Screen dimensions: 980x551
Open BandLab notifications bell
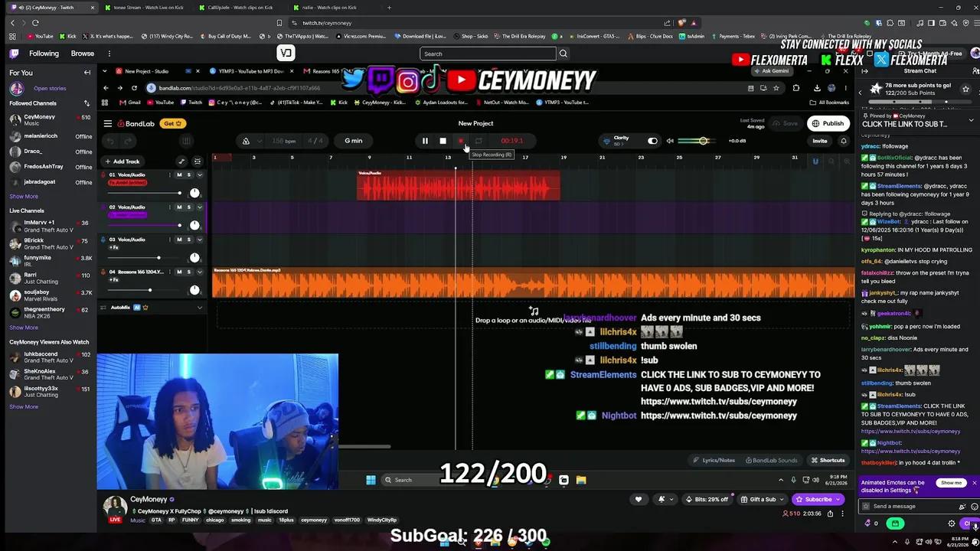(x=844, y=141)
